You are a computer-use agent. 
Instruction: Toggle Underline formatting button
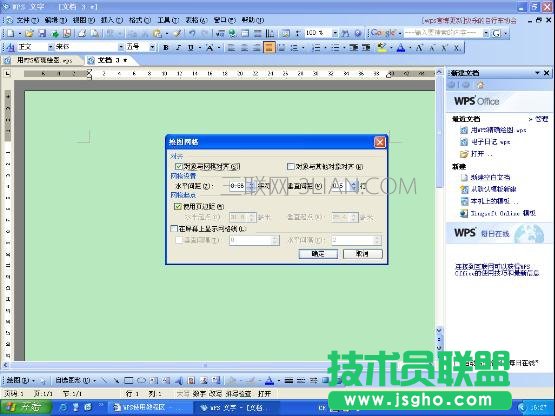191,47
